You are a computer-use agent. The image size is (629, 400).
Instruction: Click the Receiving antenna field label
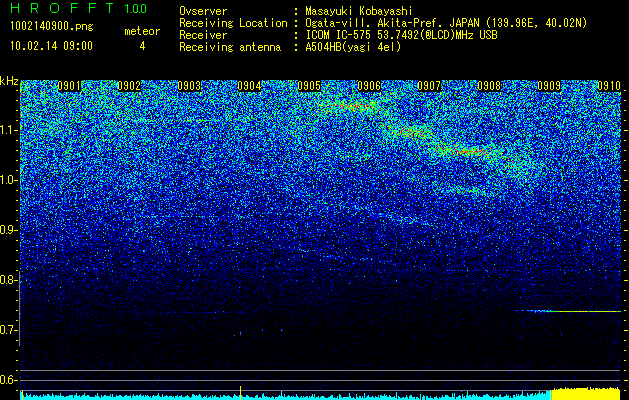click(x=230, y=47)
